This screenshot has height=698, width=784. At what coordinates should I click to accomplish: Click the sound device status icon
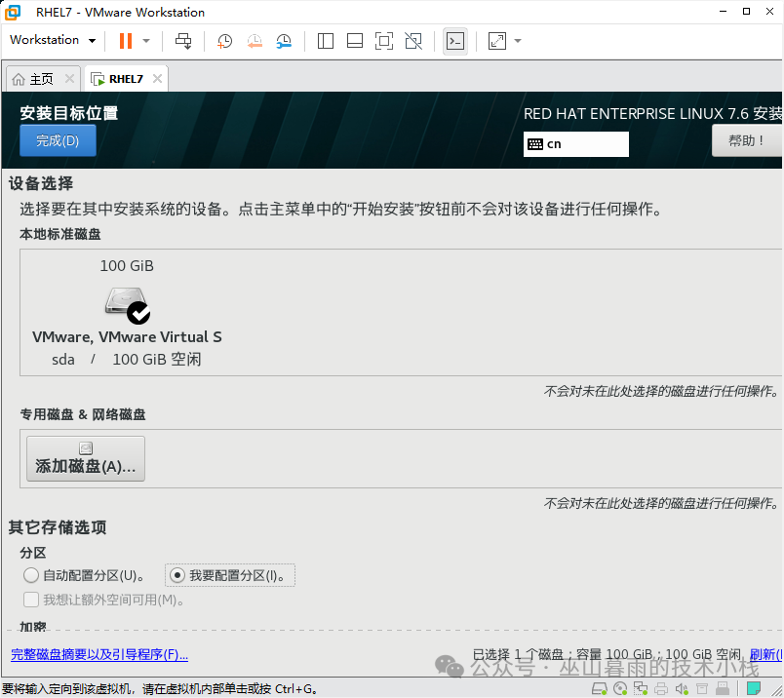click(x=682, y=687)
